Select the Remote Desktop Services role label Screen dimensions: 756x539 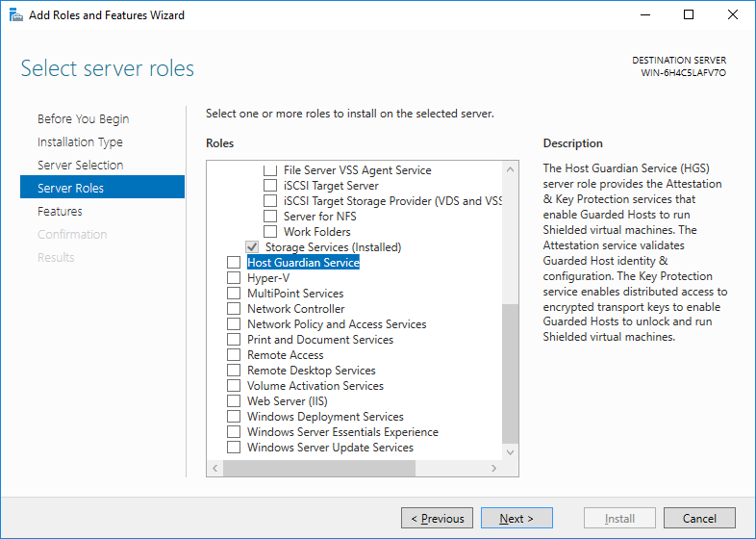click(x=312, y=371)
